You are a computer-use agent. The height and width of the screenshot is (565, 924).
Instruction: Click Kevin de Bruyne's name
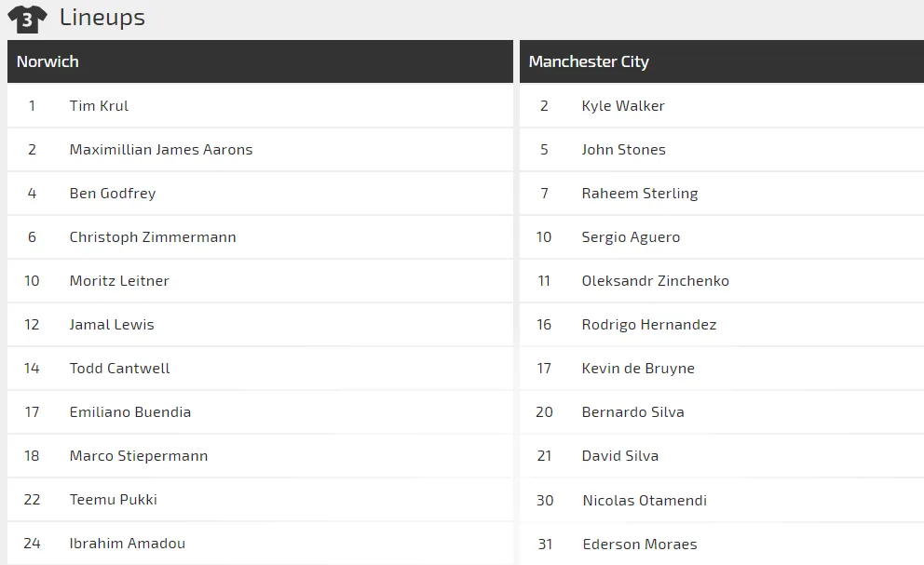[639, 368]
